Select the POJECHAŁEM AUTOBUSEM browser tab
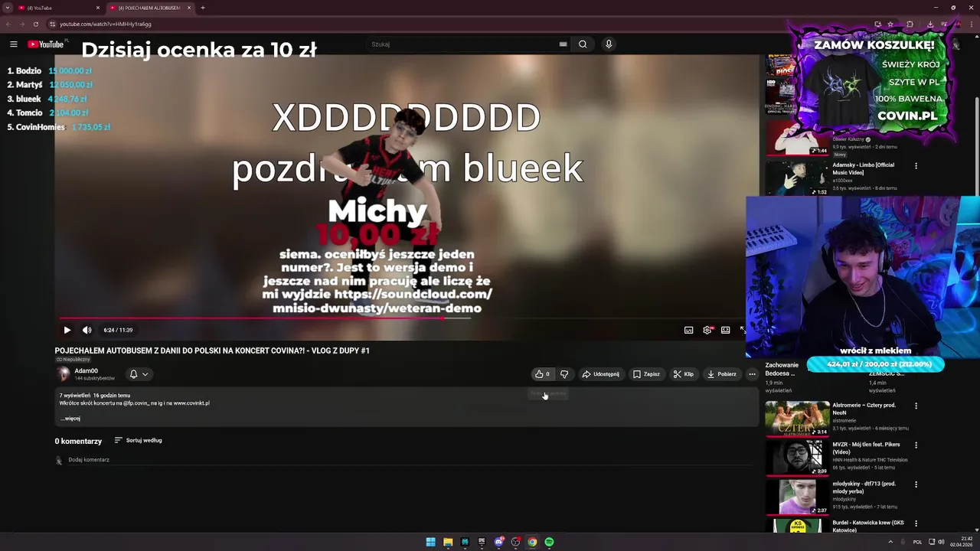 tap(149, 8)
